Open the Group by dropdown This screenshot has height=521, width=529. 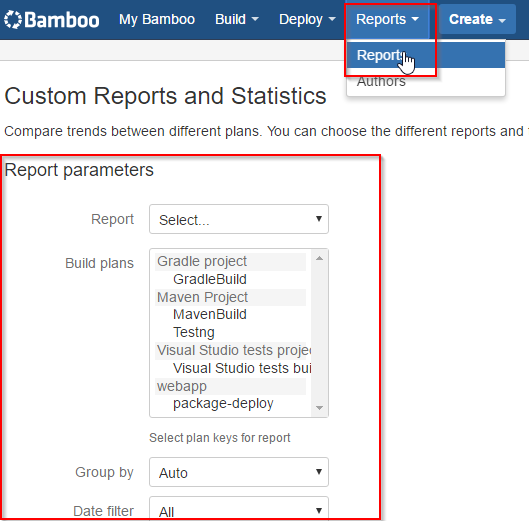[239, 472]
